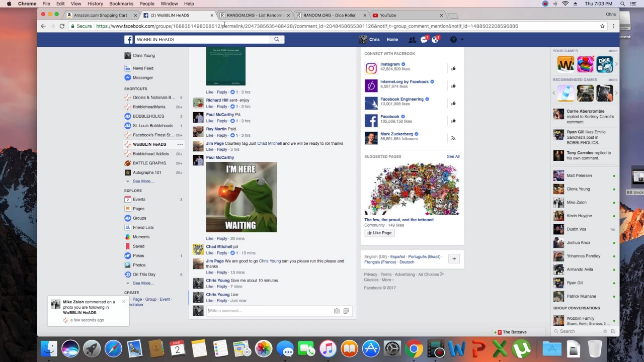Follow Mark Zuckerberg feed icon
The image size is (644, 362).
coord(453,138)
